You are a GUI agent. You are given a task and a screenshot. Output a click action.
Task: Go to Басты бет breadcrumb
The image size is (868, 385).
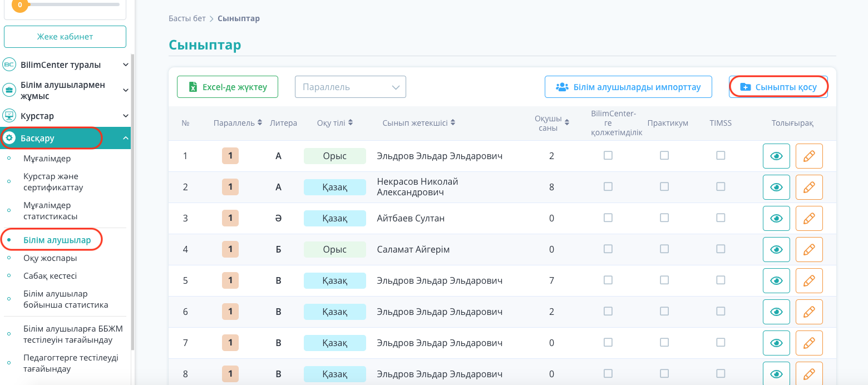187,18
